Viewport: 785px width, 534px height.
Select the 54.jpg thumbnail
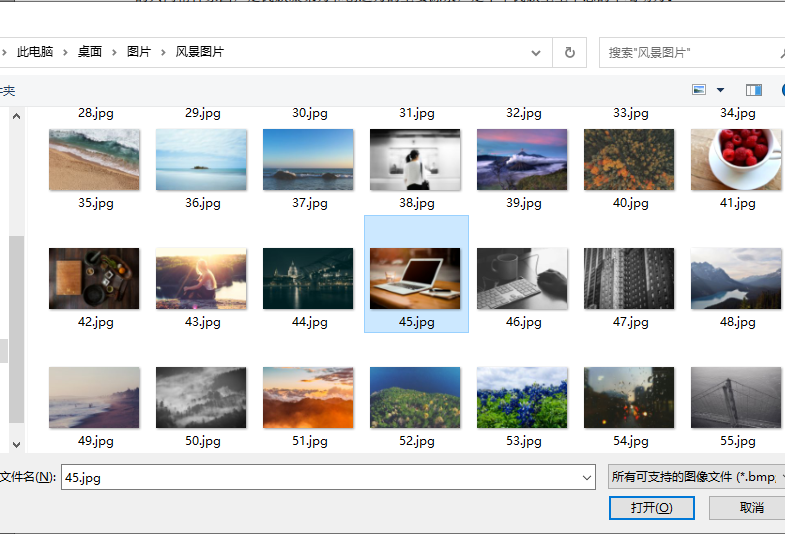[629, 397]
